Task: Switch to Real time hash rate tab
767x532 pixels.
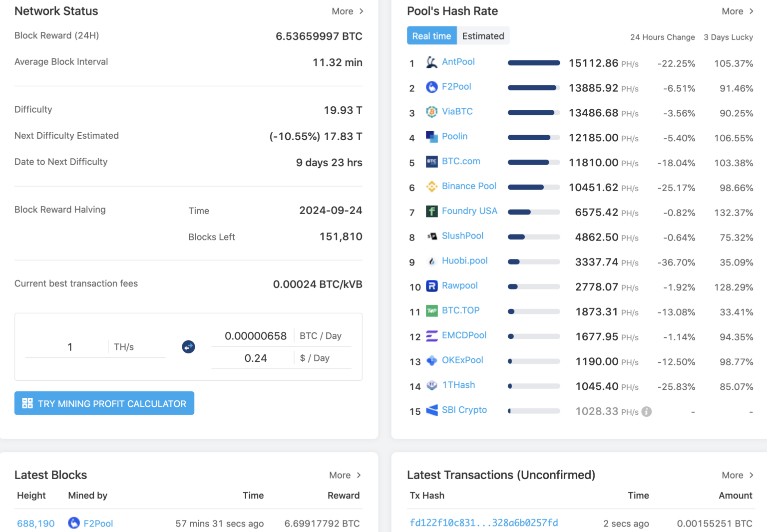Action: 431,36
